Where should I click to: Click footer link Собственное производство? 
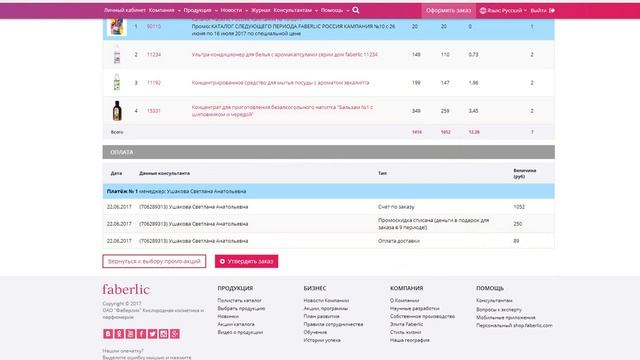point(422,316)
